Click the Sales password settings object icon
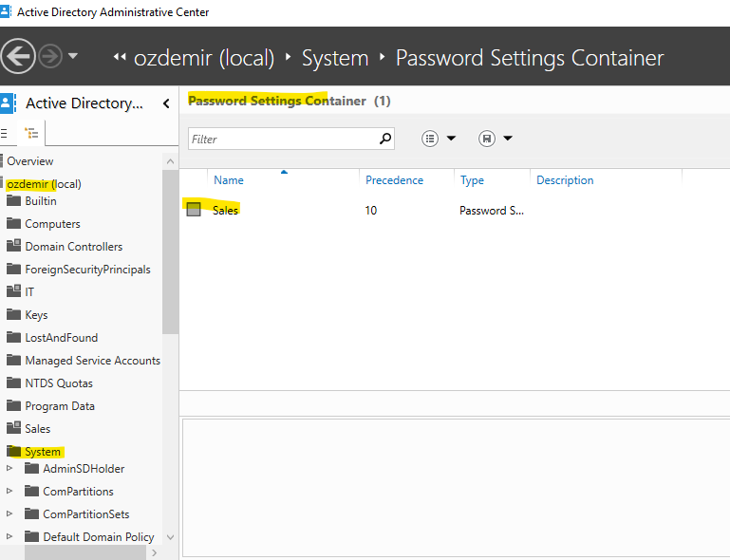The image size is (730, 560). (194, 210)
